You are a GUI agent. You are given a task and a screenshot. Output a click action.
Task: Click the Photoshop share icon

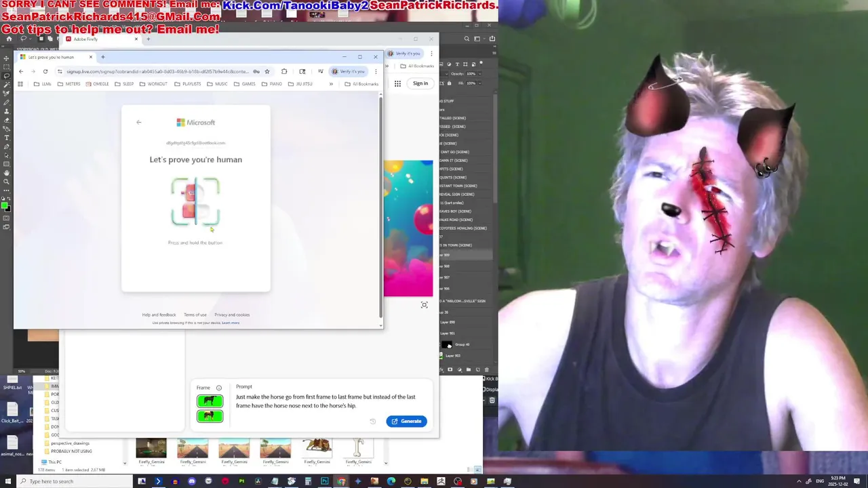[492, 39]
